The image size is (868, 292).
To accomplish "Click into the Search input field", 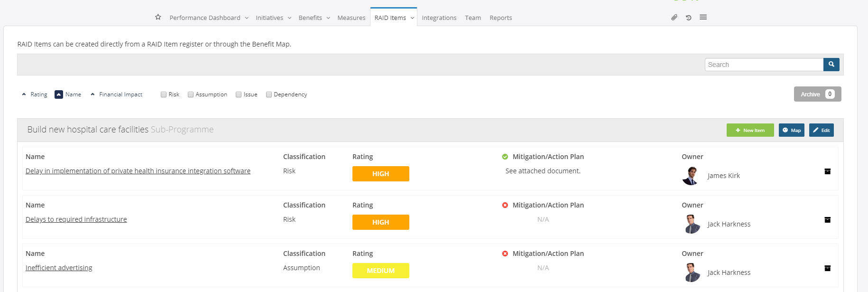I will click(764, 65).
